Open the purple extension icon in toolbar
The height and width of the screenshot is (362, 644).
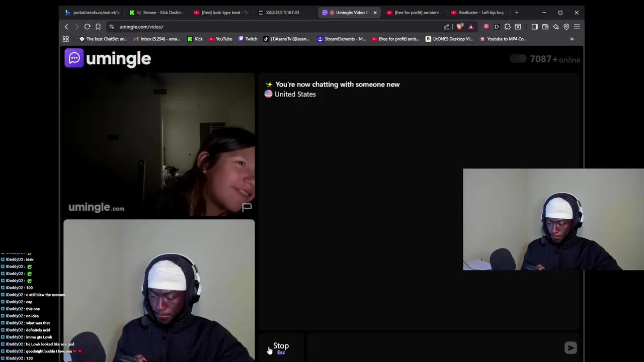coord(486,27)
